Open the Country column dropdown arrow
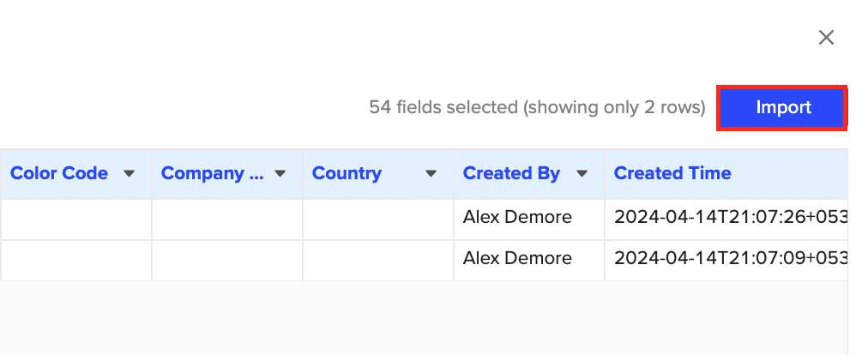 431,173
